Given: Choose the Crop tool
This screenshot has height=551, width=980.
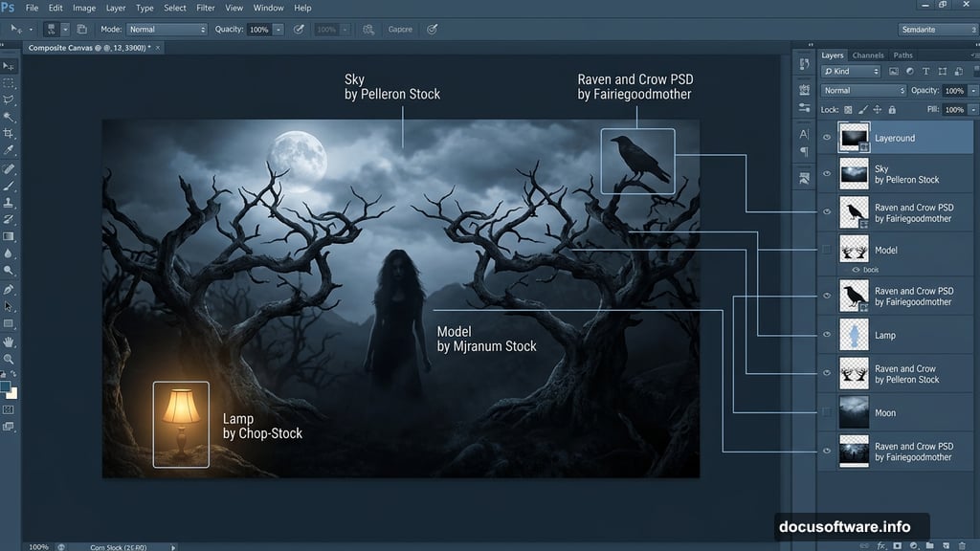Looking at the screenshot, I should 10,131.
